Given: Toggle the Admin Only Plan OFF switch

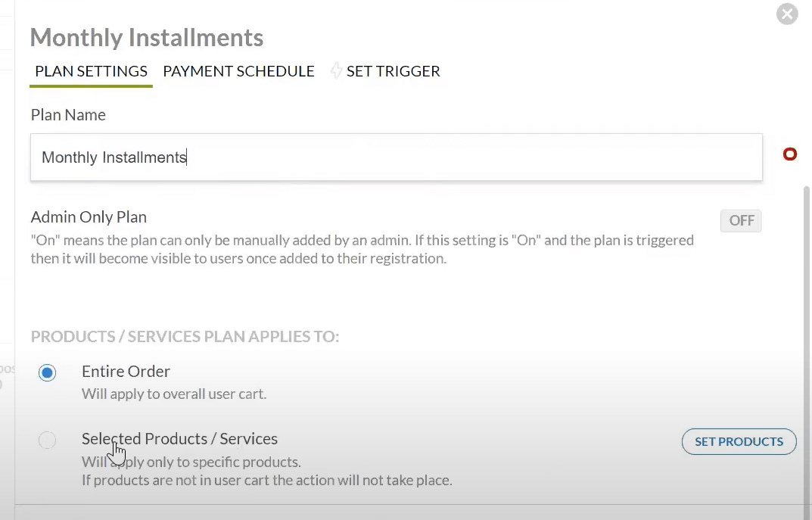Looking at the screenshot, I should (x=740, y=221).
